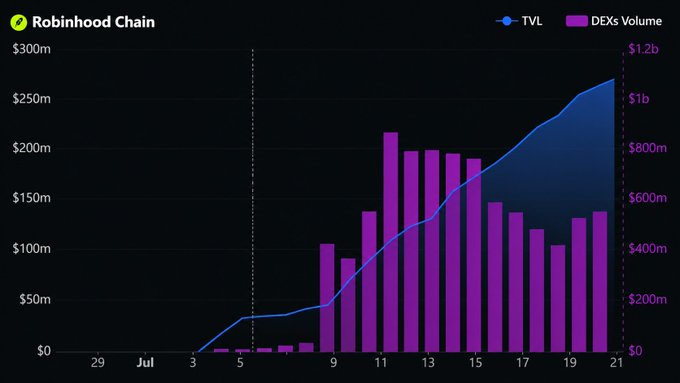Viewport: 680px width, 383px height.
Task: Click the green Robinhood feather logo icon
Action: [x=19, y=22]
